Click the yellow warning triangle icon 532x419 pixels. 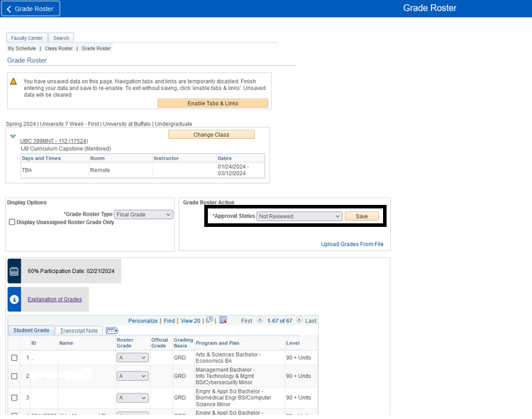[x=13, y=82]
